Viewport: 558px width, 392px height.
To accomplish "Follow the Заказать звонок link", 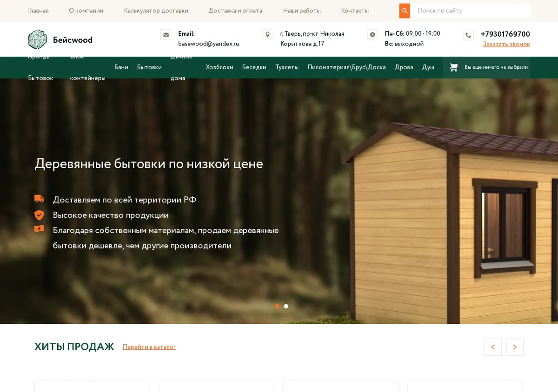I will click(x=506, y=45).
